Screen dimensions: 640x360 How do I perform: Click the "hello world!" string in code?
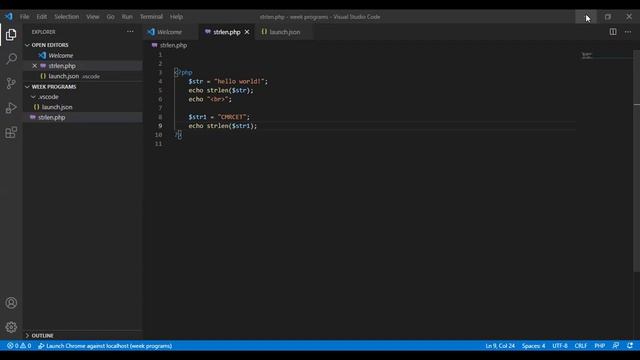(239, 82)
